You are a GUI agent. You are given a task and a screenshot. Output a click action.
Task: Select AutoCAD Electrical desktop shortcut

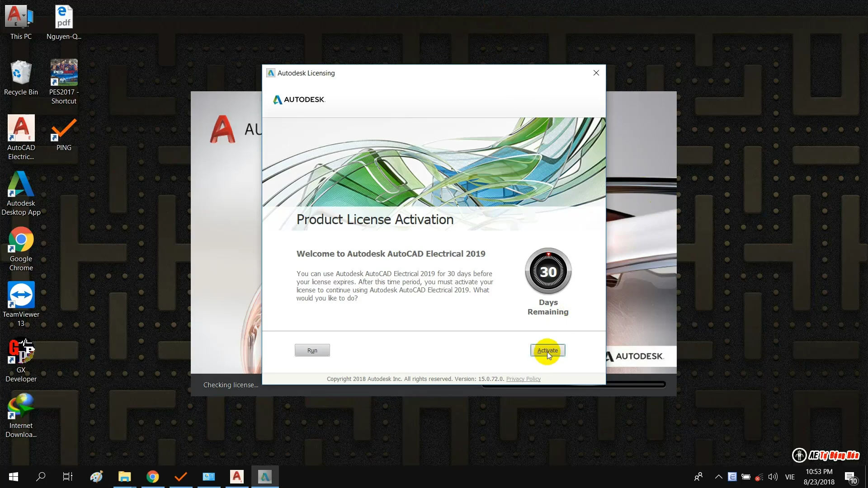click(x=21, y=137)
